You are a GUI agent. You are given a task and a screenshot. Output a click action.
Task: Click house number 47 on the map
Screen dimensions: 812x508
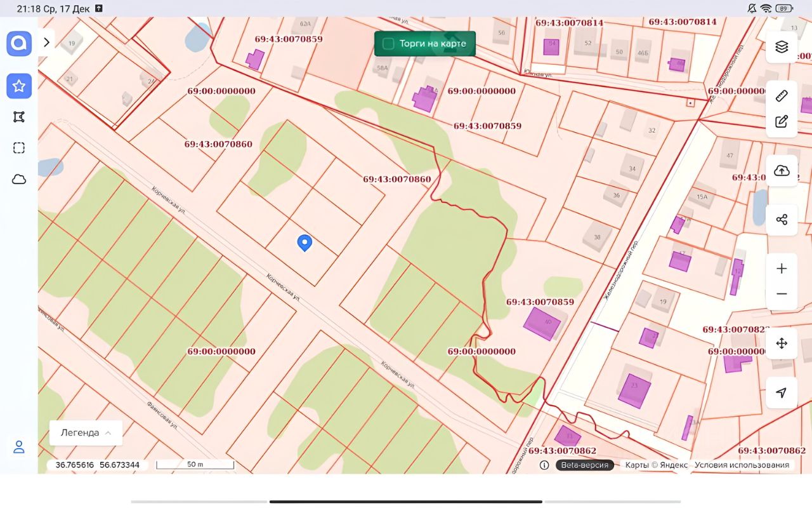point(729,156)
